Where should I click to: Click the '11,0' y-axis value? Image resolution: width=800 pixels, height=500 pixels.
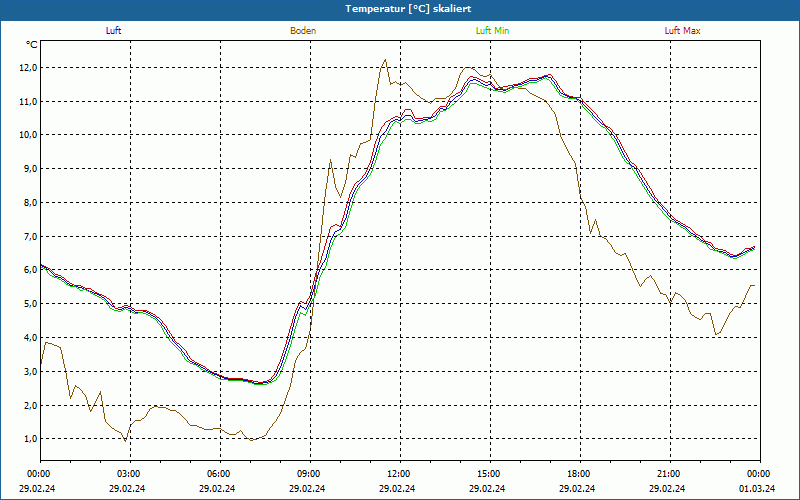coord(28,102)
